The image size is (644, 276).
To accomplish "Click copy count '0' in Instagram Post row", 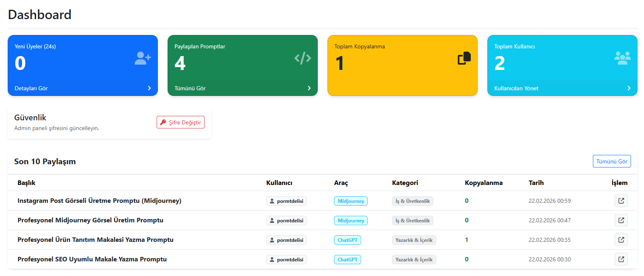I will [467, 201].
